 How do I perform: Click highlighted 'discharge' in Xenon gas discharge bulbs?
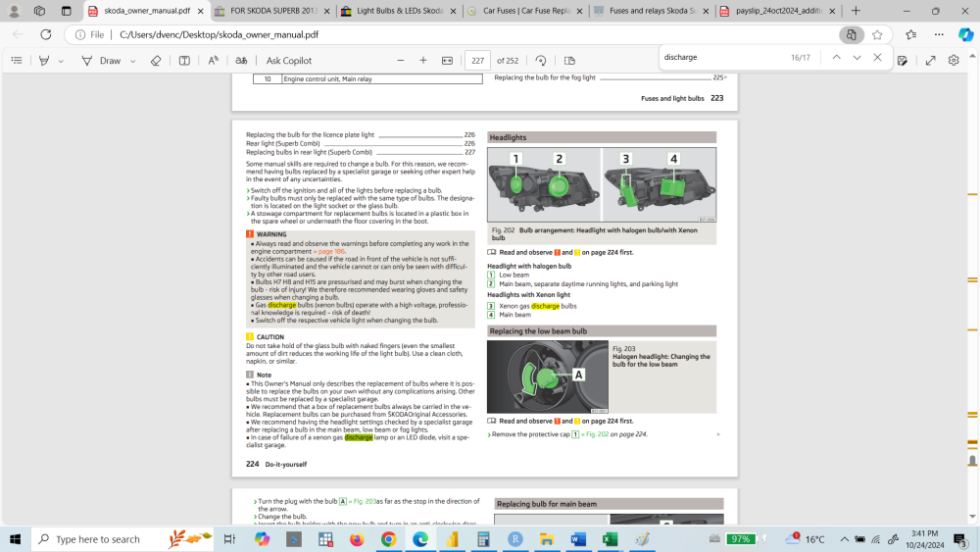(x=545, y=306)
